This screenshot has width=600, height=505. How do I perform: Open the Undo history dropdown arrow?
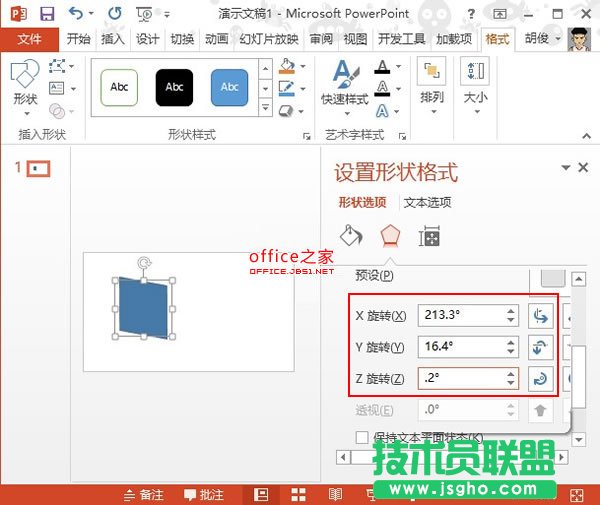pos(91,14)
